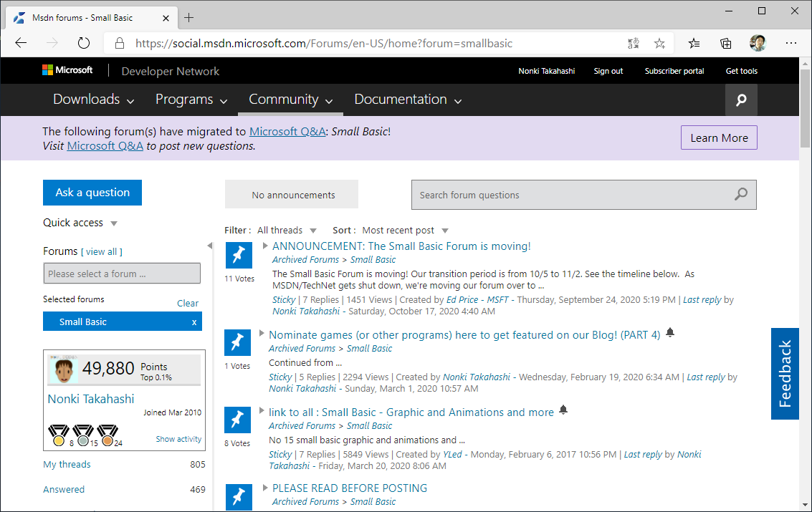
Task: Open the Downloads menu
Action: 87,100
